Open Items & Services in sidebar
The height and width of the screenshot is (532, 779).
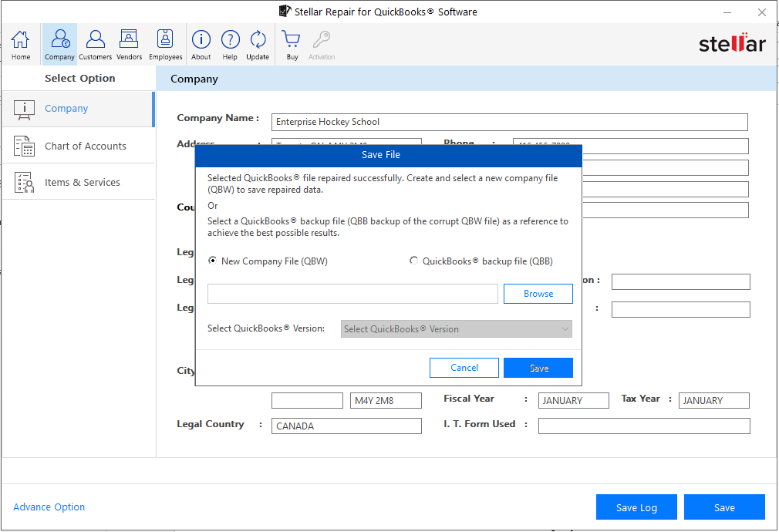(79, 182)
